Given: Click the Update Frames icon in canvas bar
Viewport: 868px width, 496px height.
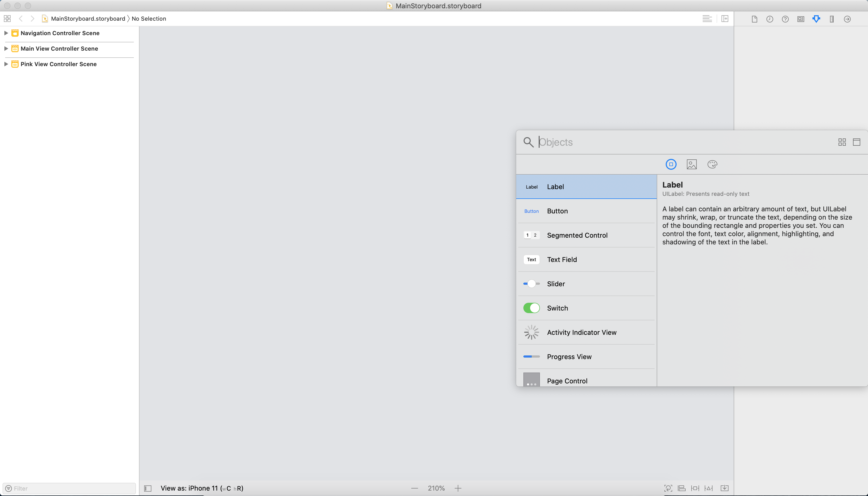Looking at the screenshot, I should tap(668, 488).
